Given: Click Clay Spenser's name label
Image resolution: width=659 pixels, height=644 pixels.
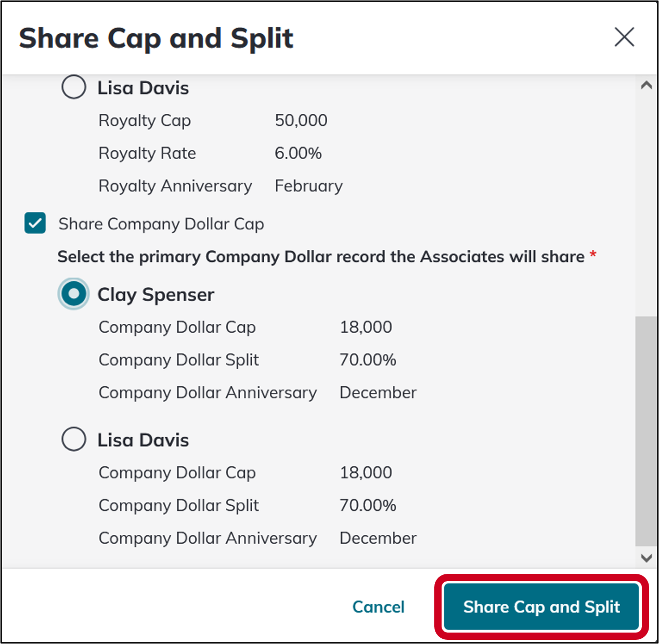Looking at the screenshot, I should coord(155,294).
